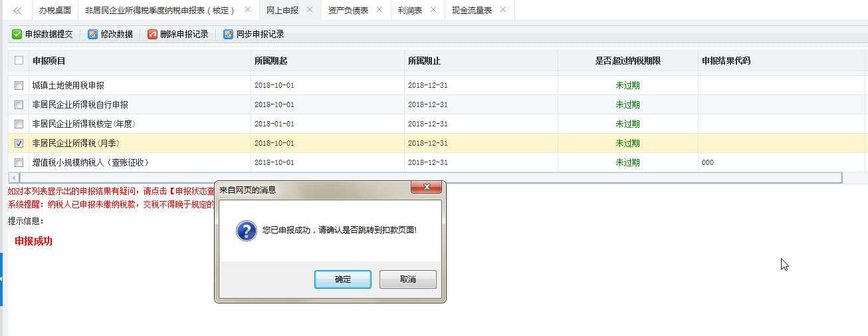Switch to the 办税桌面 tab
This screenshot has width=868, height=336.
tap(54, 10)
